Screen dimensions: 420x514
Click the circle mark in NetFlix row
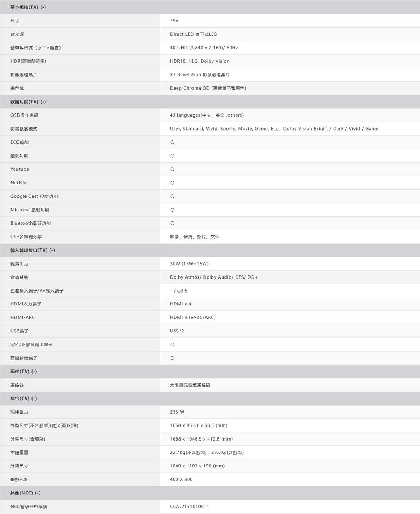(172, 183)
